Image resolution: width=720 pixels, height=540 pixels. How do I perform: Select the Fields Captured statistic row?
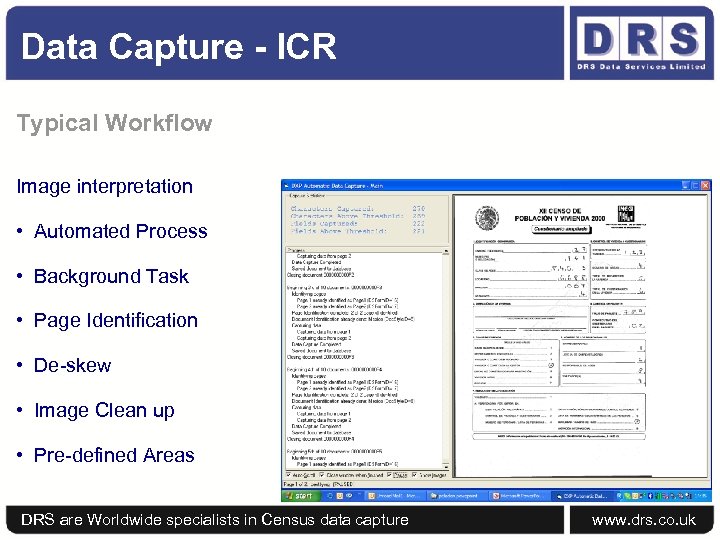pyautogui.click(x=358, y=224)
